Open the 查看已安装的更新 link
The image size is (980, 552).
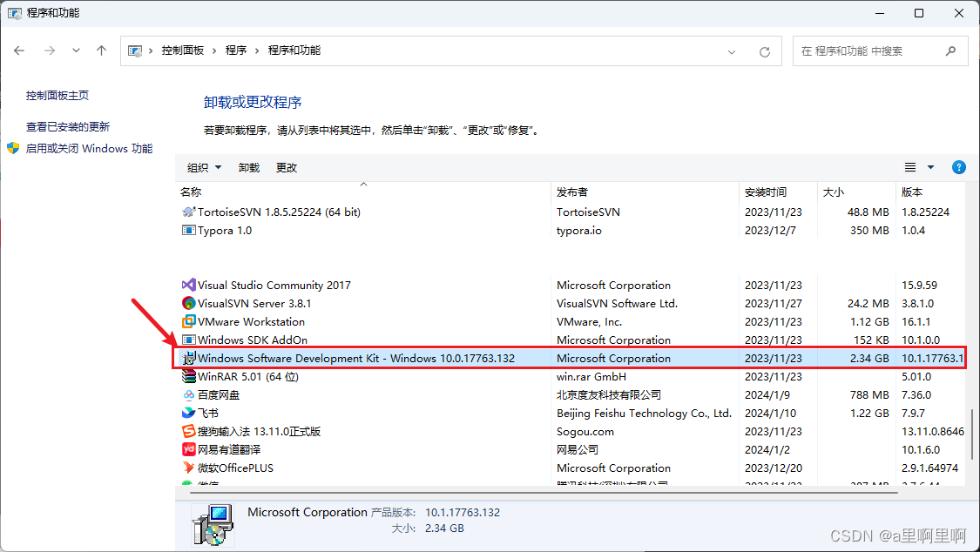pos(67,127)
